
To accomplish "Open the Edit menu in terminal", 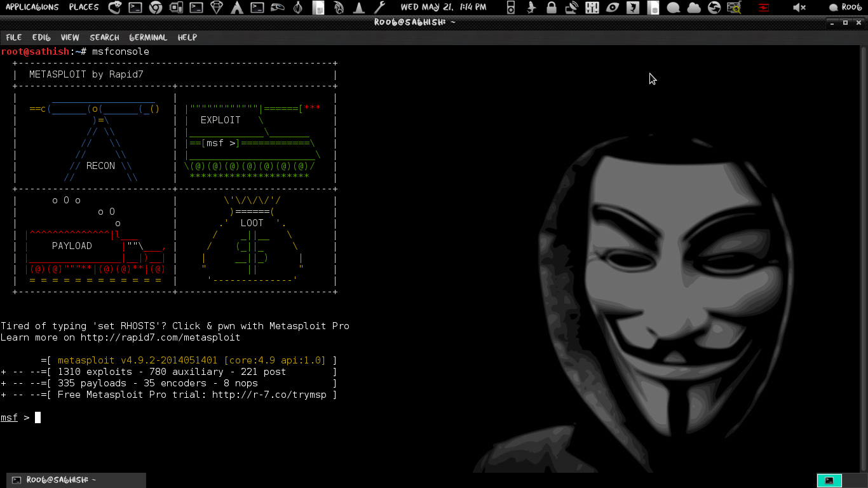I will tap(41, 37).
